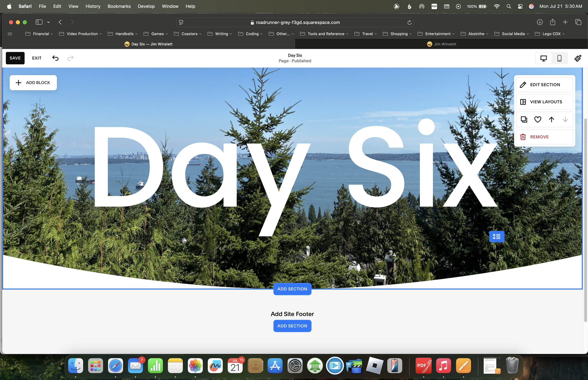
Task: Click the Safari address bar
Action: click(x=295, y=23)
